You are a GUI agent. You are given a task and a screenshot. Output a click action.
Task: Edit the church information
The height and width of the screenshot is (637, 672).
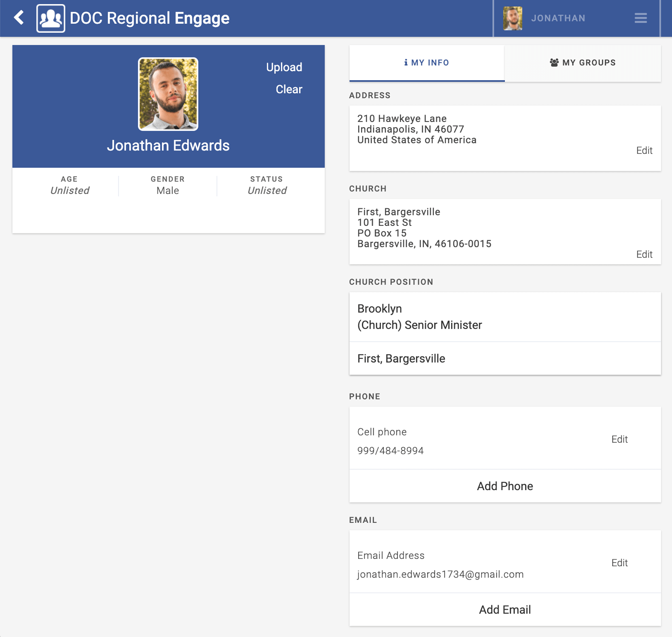click(x=644, y=254)
